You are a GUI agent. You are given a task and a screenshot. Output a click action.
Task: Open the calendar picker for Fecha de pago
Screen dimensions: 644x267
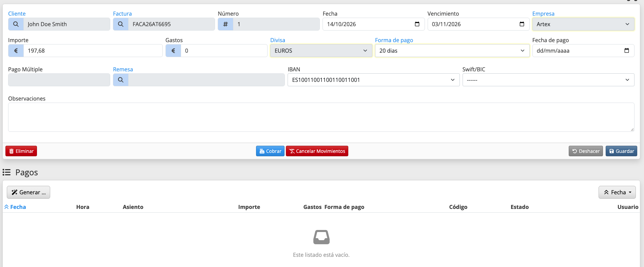pos(627,51)
